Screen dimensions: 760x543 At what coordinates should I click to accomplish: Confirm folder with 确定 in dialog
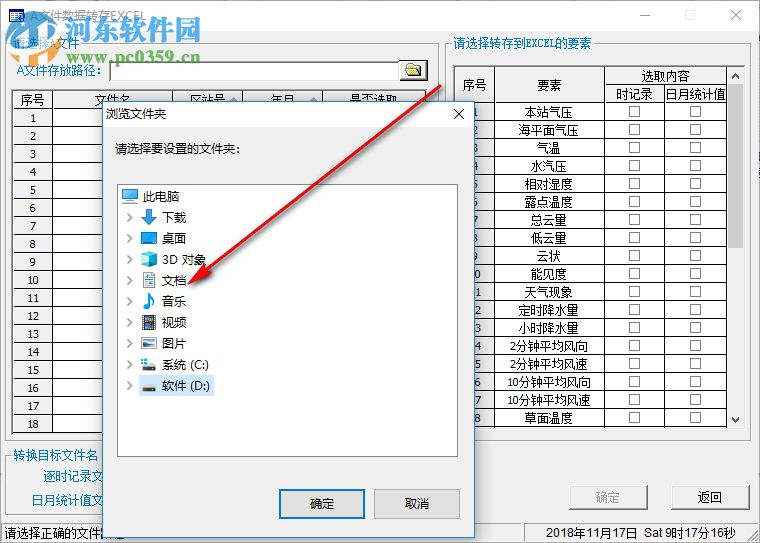click(322, 504)
